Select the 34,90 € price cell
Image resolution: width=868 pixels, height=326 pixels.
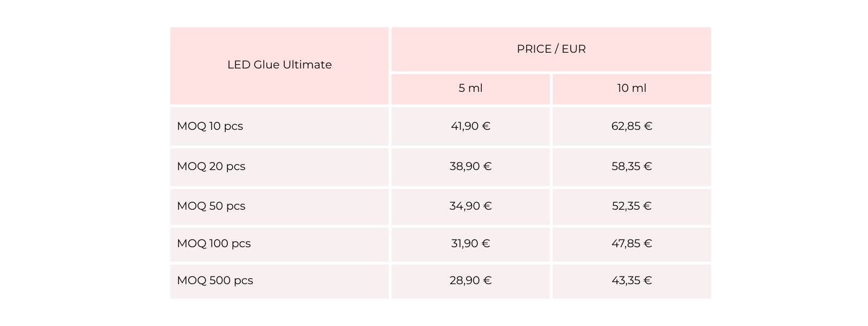click(470, 206)
